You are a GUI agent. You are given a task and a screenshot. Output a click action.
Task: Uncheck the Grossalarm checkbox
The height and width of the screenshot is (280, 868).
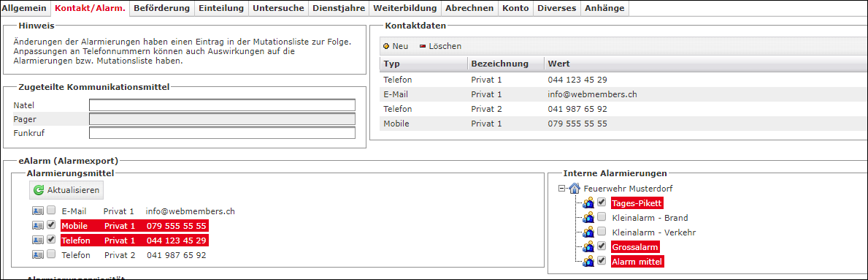(602, 246)
